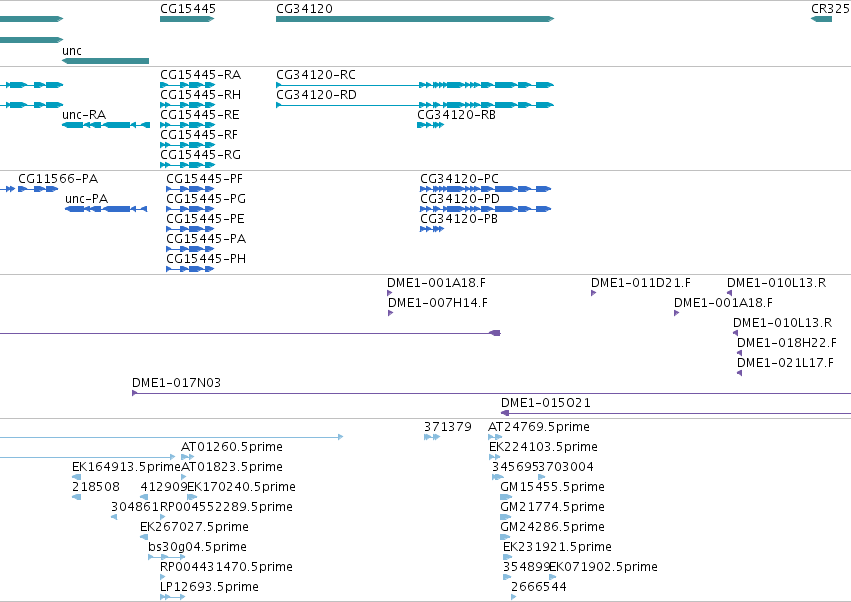The image size is (851, 602).
Task: Open protein CG11566-PA label
Action: pos(58,179)
